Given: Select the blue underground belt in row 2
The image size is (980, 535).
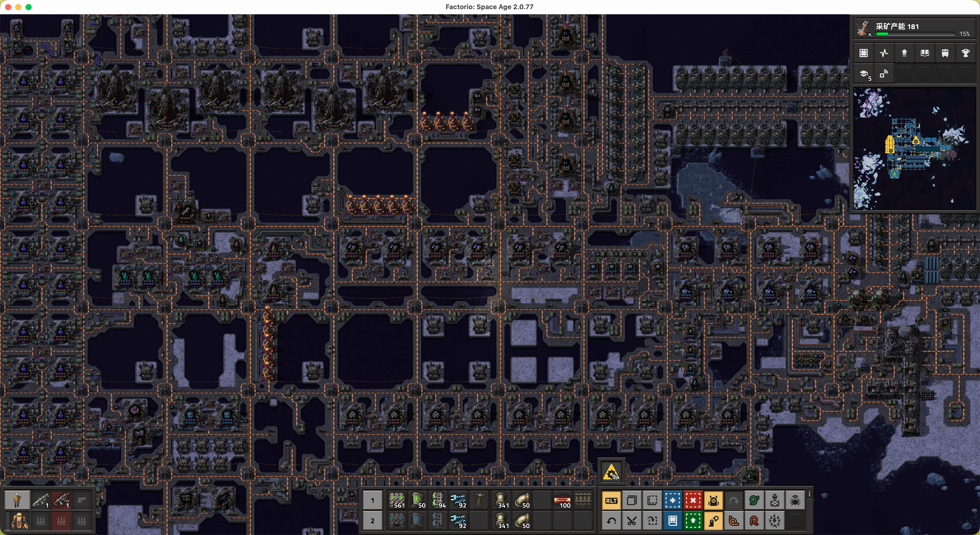Looking at the screenshot, I should pos(417,521).
